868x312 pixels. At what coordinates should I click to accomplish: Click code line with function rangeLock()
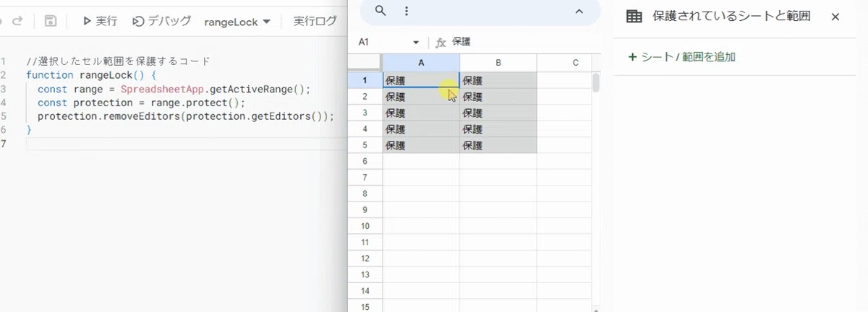[x=90, y=75]
